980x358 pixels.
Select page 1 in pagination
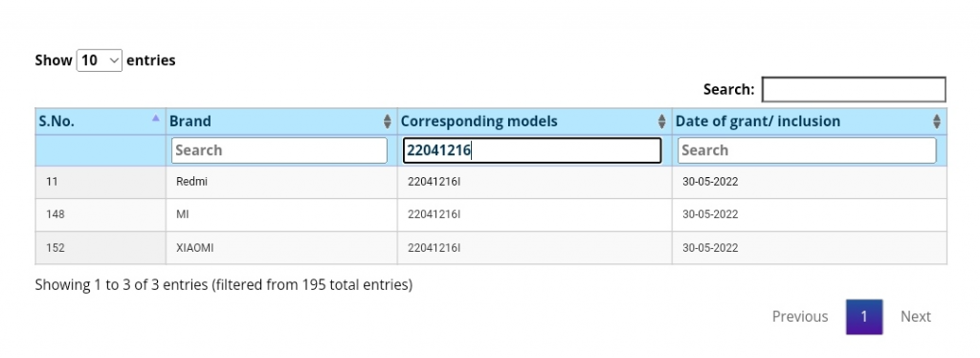coord(864,317)
